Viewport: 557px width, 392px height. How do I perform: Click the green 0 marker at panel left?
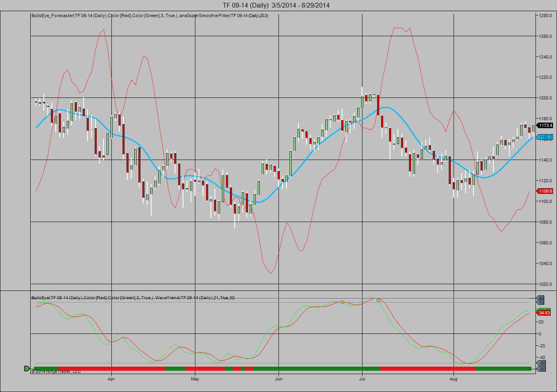27,369
